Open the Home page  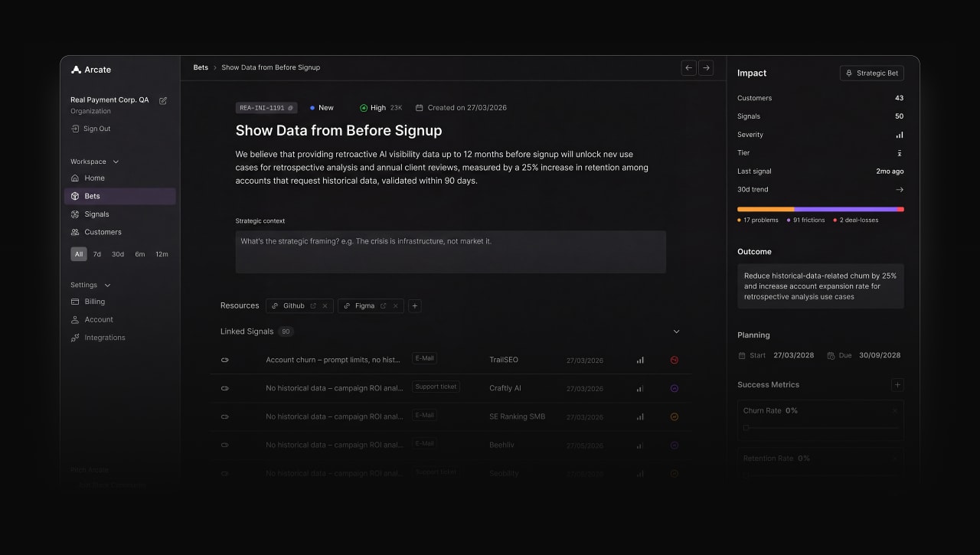click(120, 178)
